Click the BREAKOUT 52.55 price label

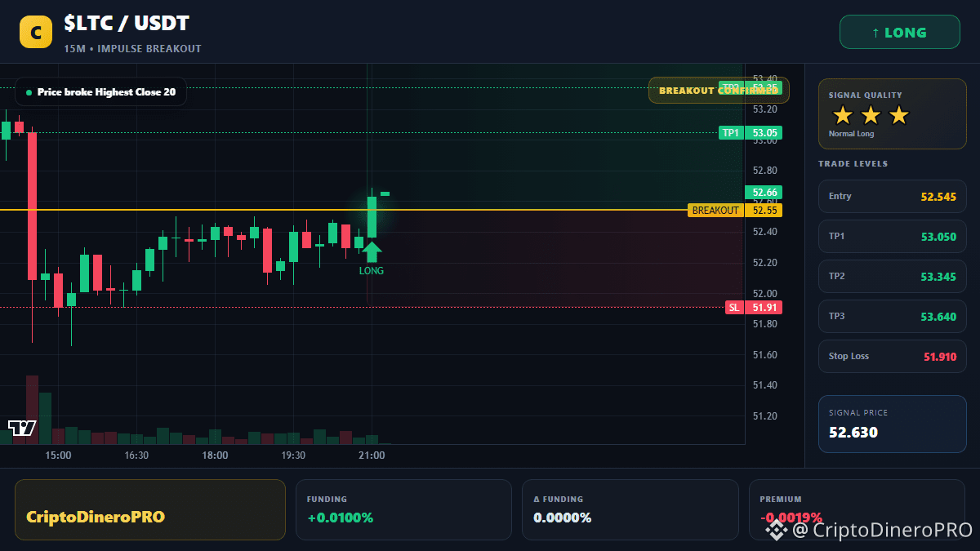(735, 211)
